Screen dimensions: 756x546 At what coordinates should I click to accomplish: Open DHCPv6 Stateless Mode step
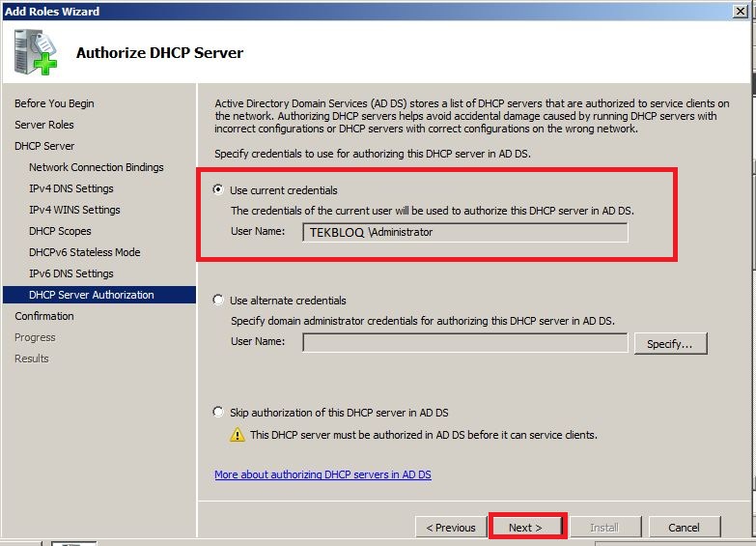tap(85, 252)
